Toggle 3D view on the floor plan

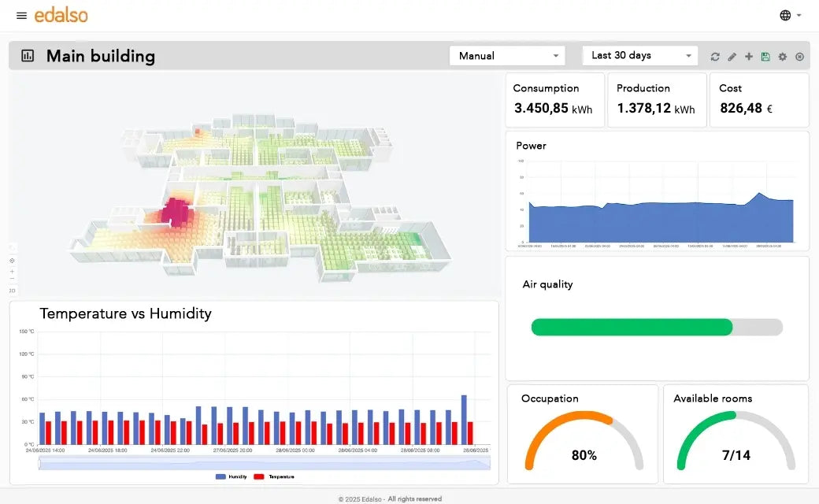pos(13,290)
